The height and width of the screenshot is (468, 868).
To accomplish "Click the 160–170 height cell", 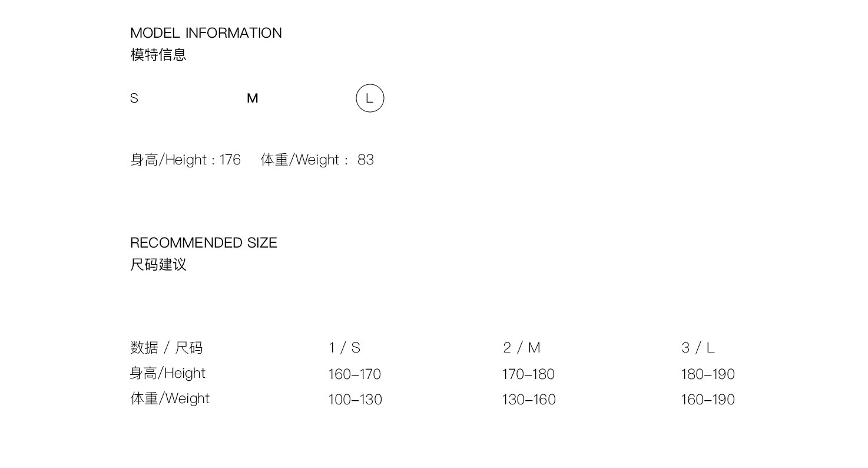I will pos(355,374).
